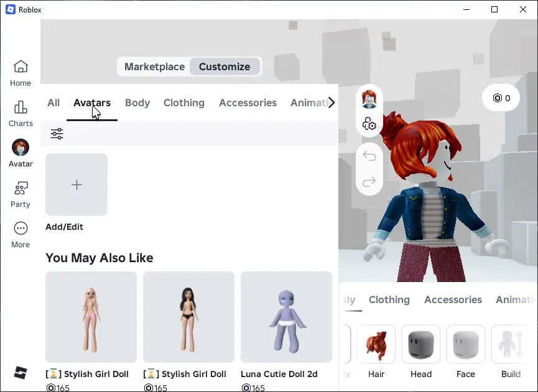Open the filter sliders icon
This screenshot has height=392, width=538.
(57, 134)
